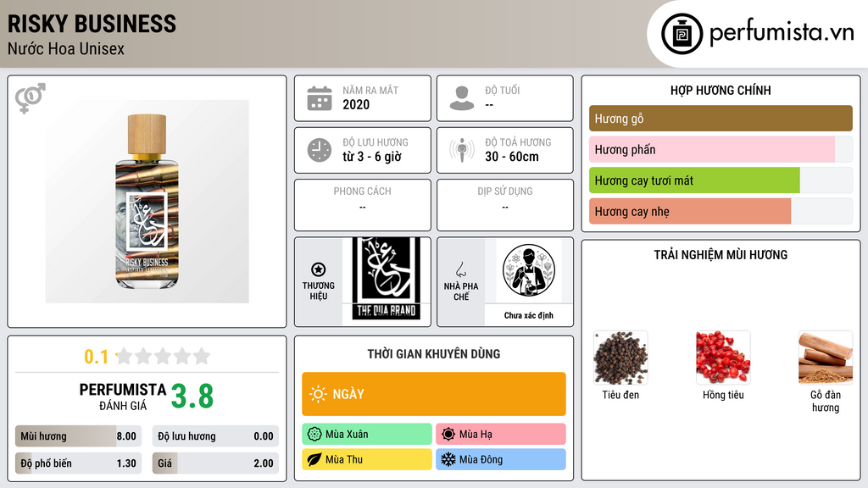Click the Hương phấn accord bar
Image resolution: width=868 pixels, height=488 pixels.
721,149
